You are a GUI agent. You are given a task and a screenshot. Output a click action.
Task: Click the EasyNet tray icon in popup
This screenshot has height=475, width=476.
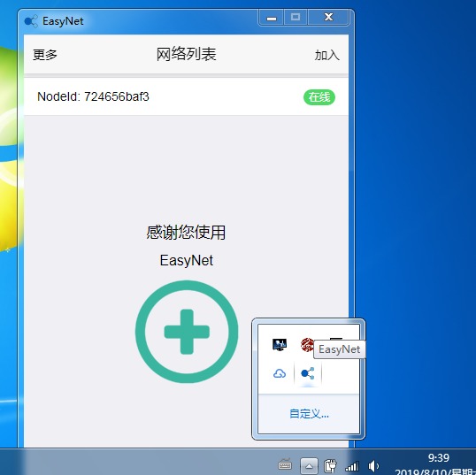pos(308,373)
